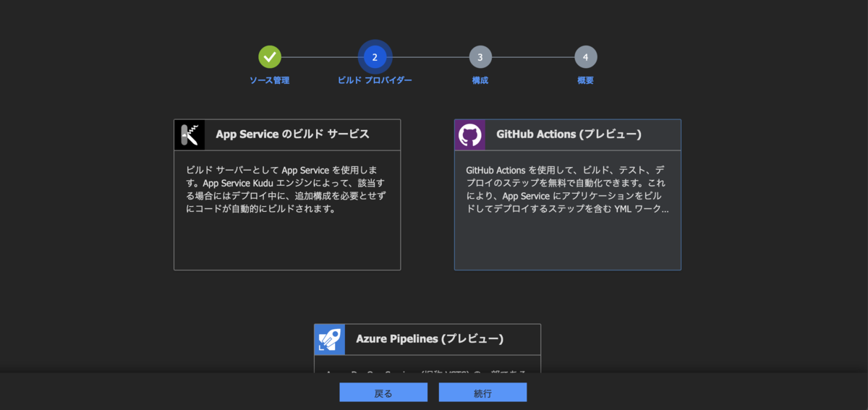Select the App Service Kudu description text
The height and width of the screenshot is (410, 868).
287,190
